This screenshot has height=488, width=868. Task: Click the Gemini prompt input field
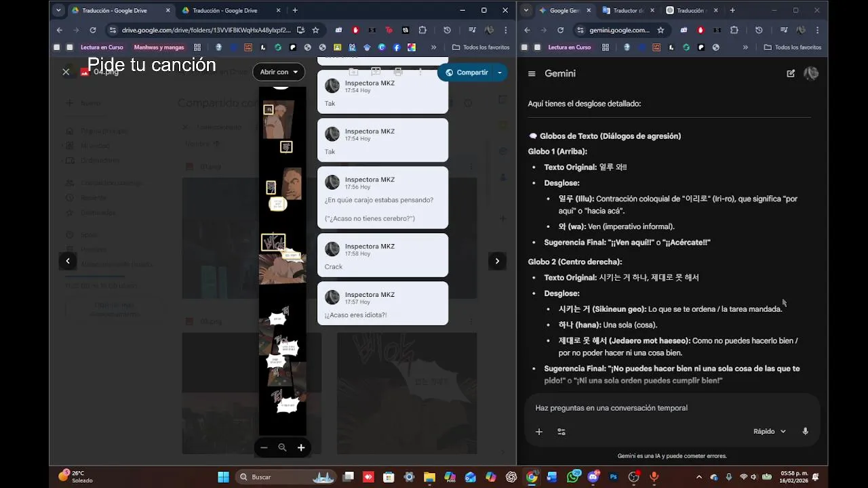click(671, 408)
